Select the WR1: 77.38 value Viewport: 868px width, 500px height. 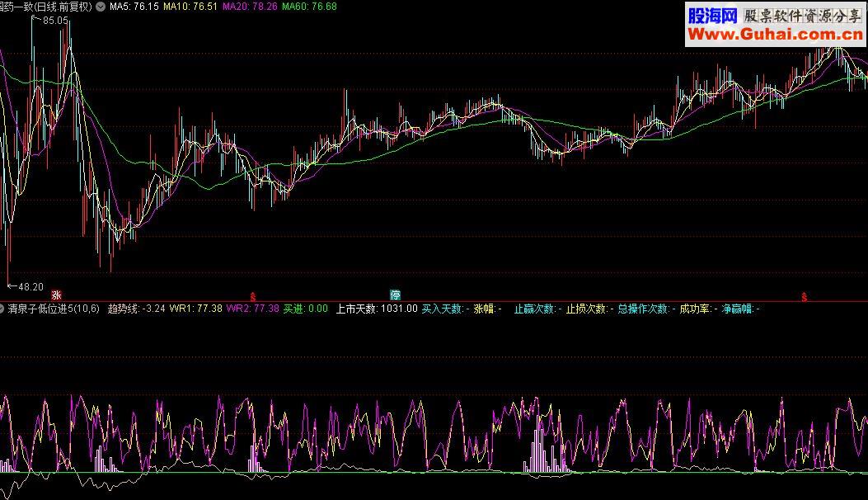point(196,309)
